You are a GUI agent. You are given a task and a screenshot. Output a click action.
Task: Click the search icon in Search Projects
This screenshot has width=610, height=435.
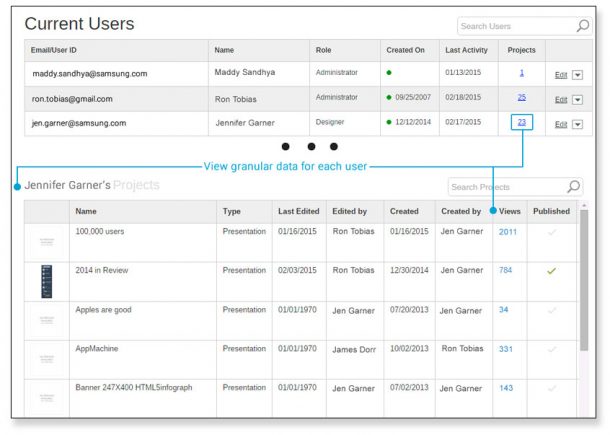[573, 187]
